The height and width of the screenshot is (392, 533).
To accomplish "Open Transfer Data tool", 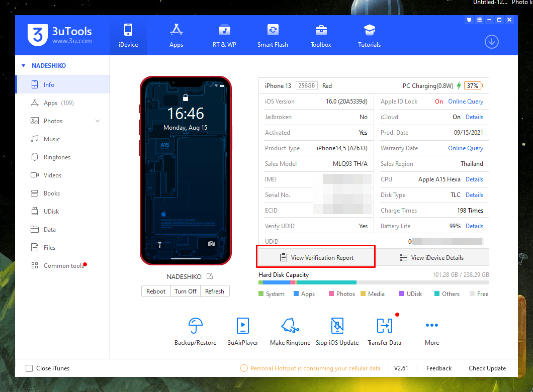I will click(384, 326).
